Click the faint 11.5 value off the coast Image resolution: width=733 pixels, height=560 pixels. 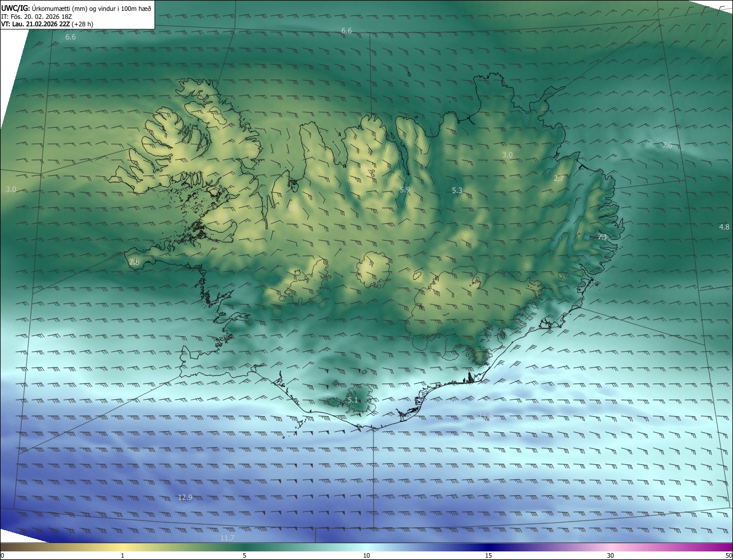pos(486,415)
